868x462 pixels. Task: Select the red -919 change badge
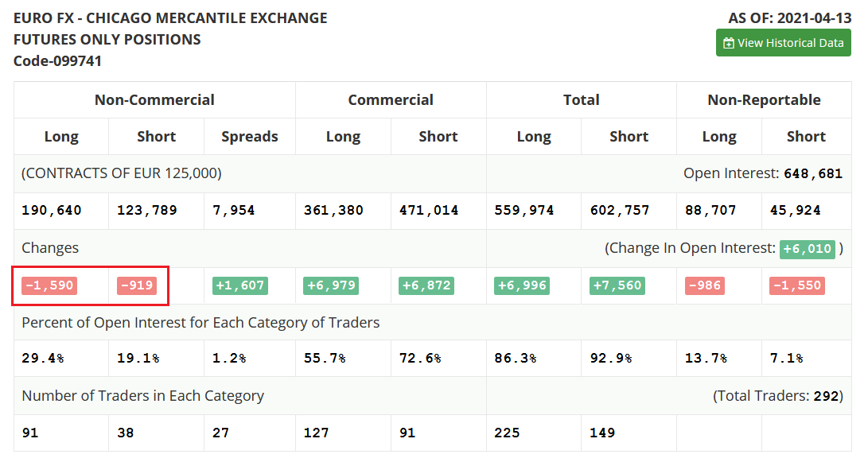click(x=137, y=285)
